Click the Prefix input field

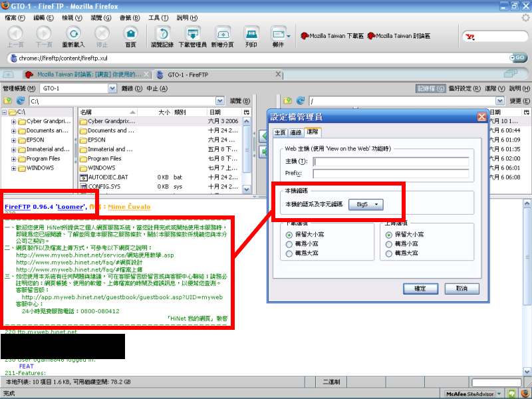(391, 174)
